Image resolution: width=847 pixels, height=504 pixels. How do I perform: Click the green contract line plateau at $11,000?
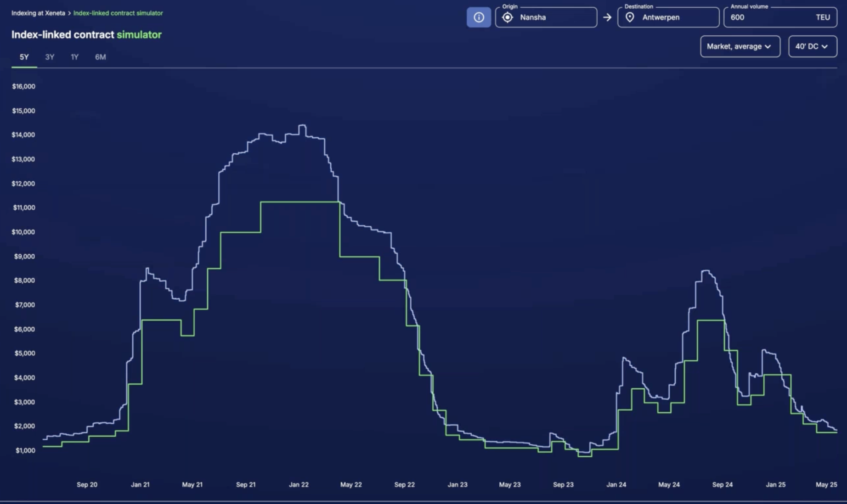[299, 202]
